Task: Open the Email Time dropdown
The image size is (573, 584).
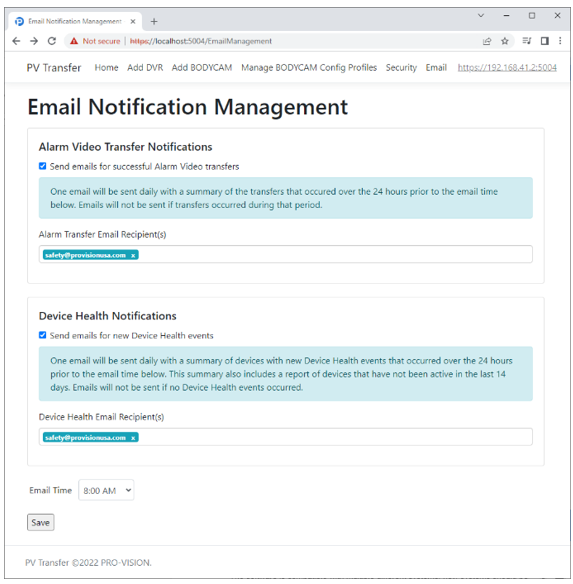Action: 106,490
